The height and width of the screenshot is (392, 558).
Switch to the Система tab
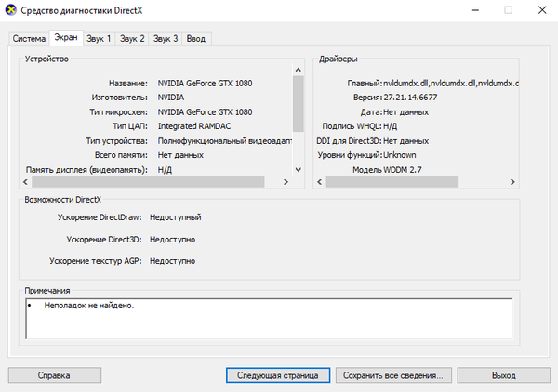pyautogui.click(x=29, y=38)
